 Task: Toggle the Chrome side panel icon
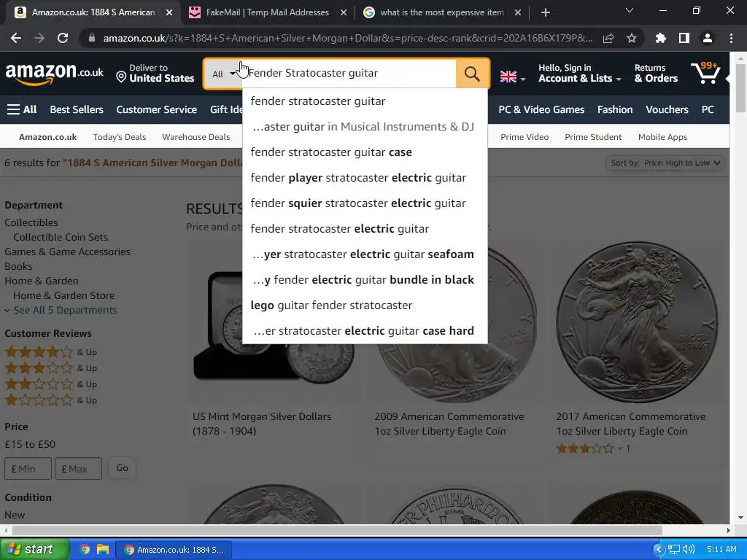point(684,38)
